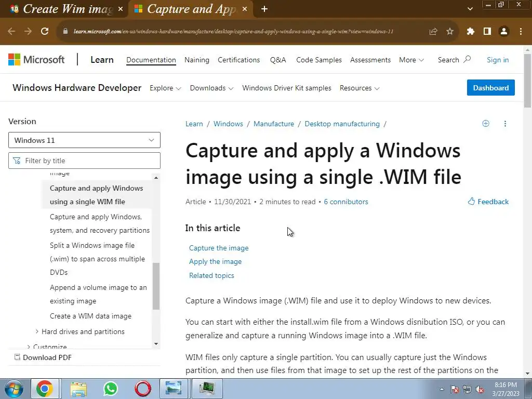Expand the Downloads dropdown
This screenshot has width=532, height=399.
(x=211, y=88)
